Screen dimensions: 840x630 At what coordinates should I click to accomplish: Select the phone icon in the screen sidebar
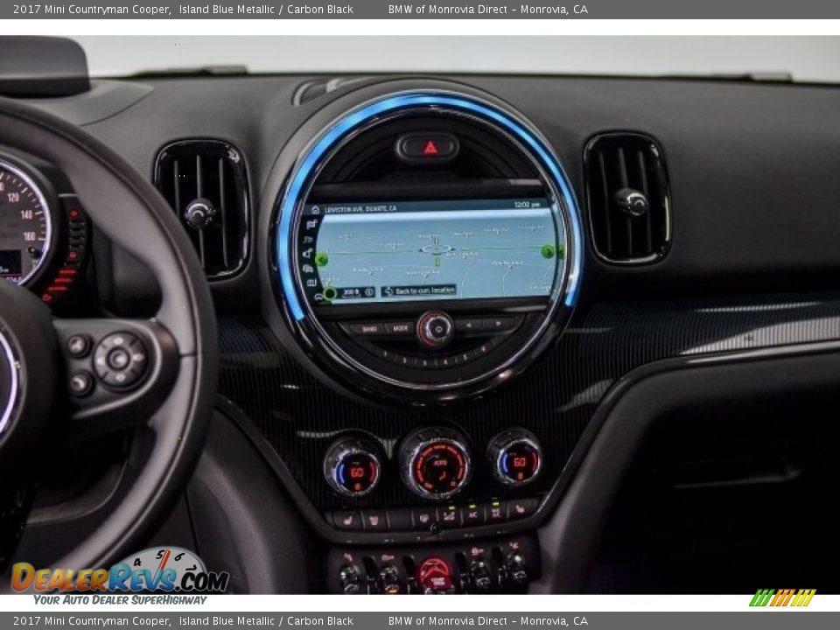pos(306,252)
